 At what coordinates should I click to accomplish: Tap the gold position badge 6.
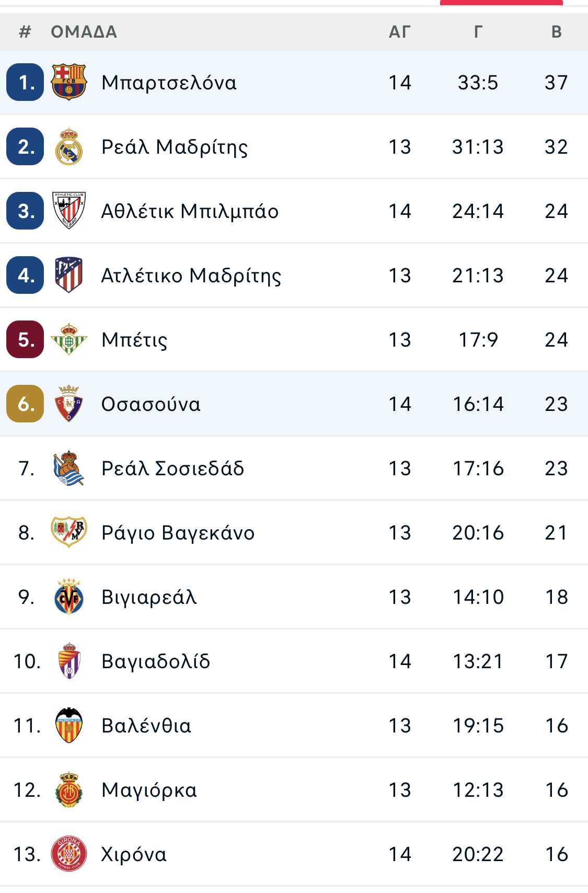click(25, 404)
